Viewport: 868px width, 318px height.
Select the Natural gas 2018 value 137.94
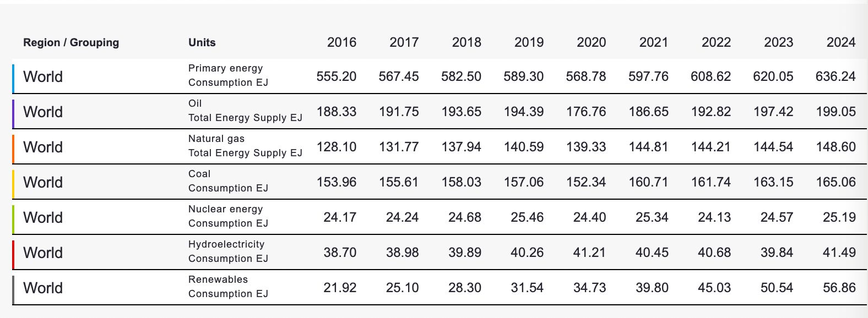point(461,147)
